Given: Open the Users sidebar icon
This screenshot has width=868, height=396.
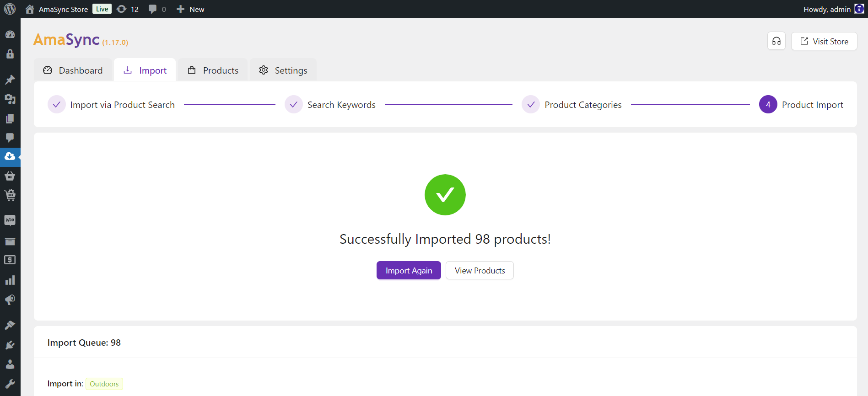Looking at the screenshot, I should (10, 364).
